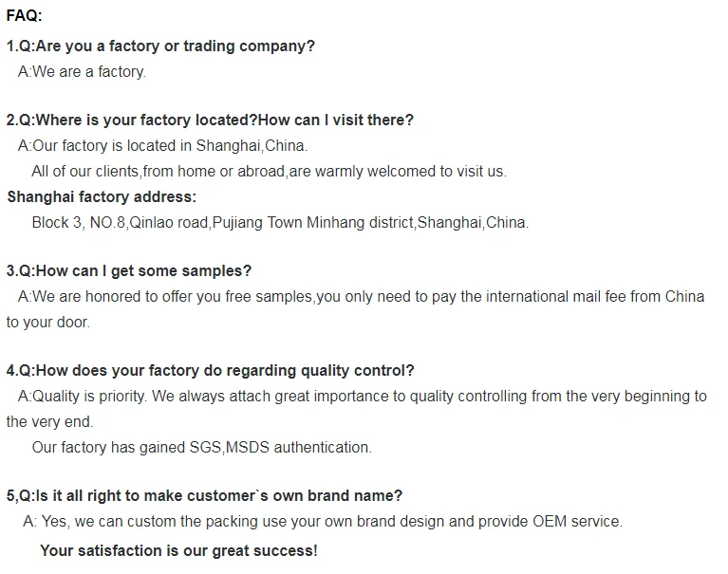Click the text 'to your door.'
The width and height of the screenshot is (728, 574).
click(x=47, y=322)
